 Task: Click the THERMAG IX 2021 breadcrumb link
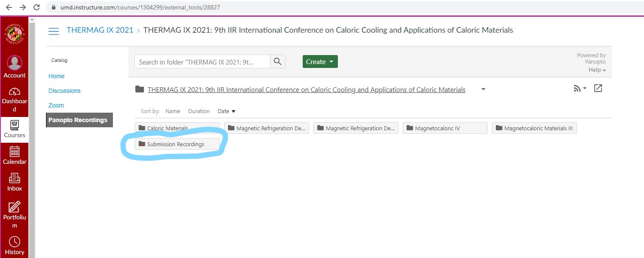click(x=100, y=30)
